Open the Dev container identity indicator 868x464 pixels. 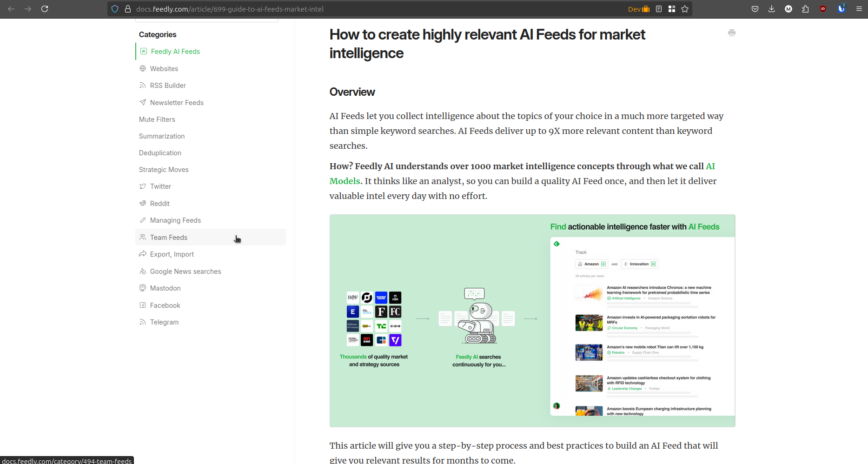pos(639,9)
